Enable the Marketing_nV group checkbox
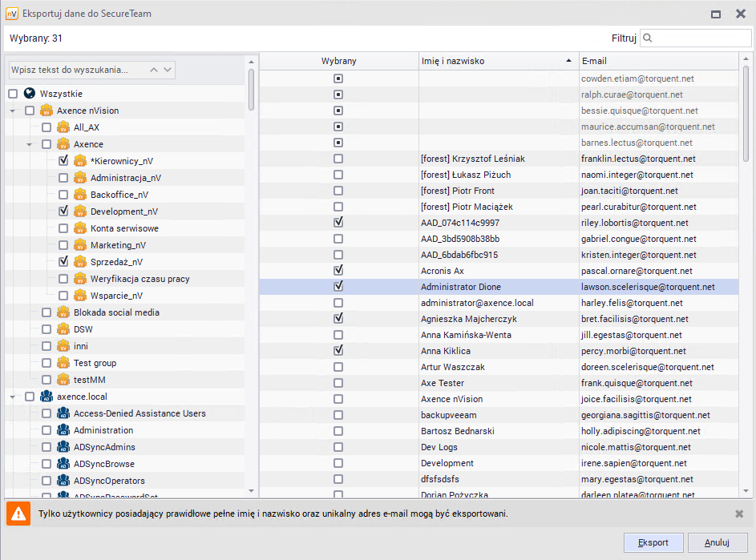Viewport: 756px width, 560px height. point(63,245)
